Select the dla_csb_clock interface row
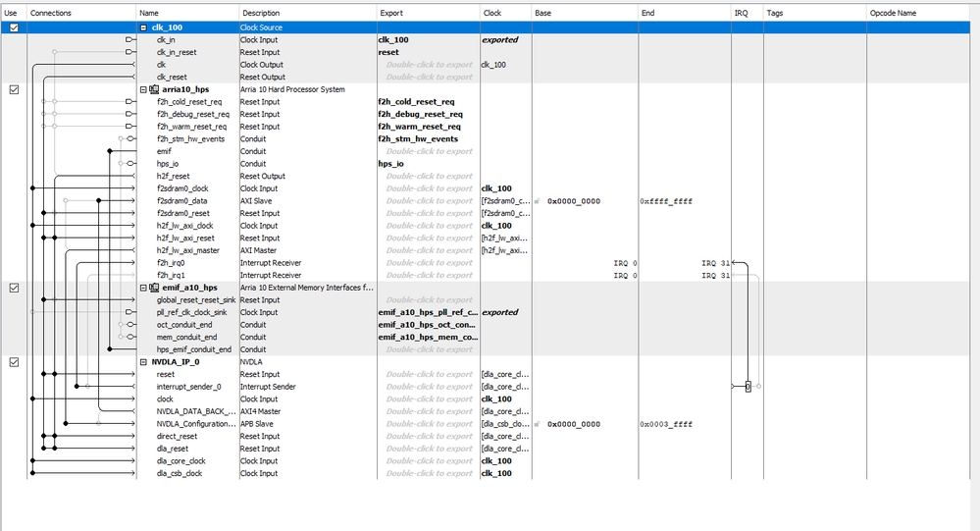 point(179,473)
